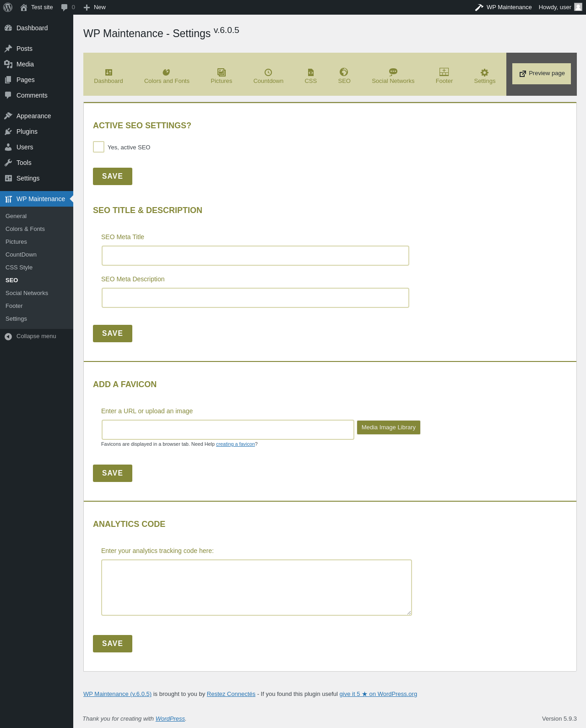Click Colors and Fonts palette icon
The width and height of the screenshot is (586, 728).
coord(166,72)
